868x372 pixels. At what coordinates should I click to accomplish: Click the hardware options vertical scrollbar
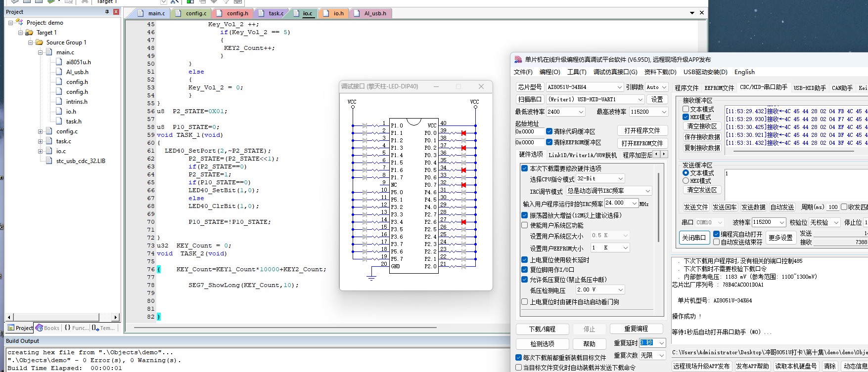click(x=658, y=207)
